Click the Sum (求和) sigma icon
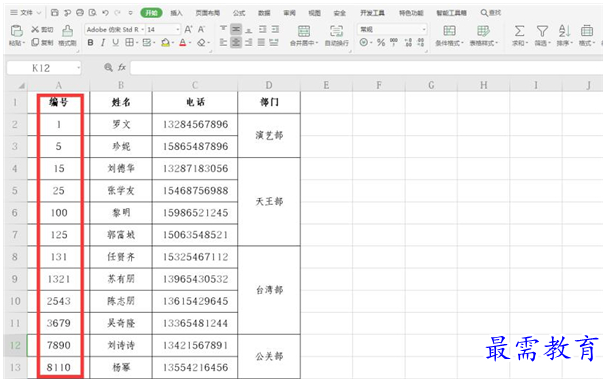Viewport: 607px width, 380px height. [519, 31]
